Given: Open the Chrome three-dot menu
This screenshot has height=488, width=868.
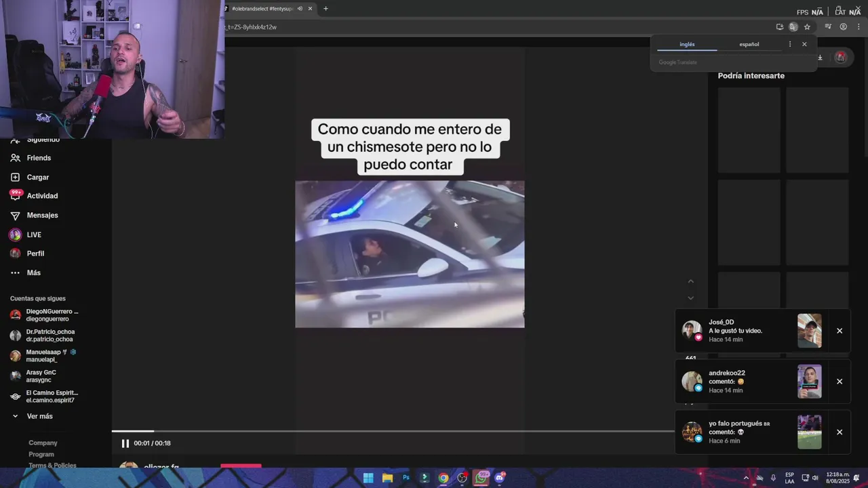Looking at the screenshot, I should click(x=859, y=27).
